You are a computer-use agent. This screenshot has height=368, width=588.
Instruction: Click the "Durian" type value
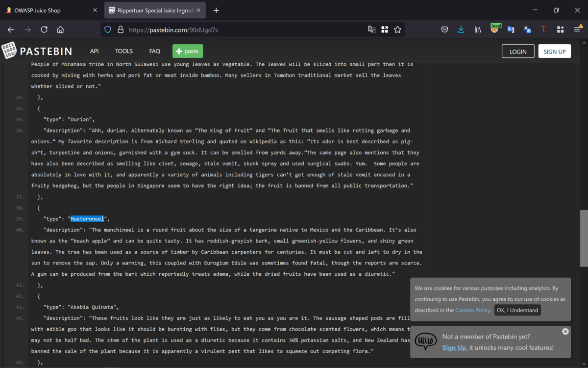click(x=81, y=119)
